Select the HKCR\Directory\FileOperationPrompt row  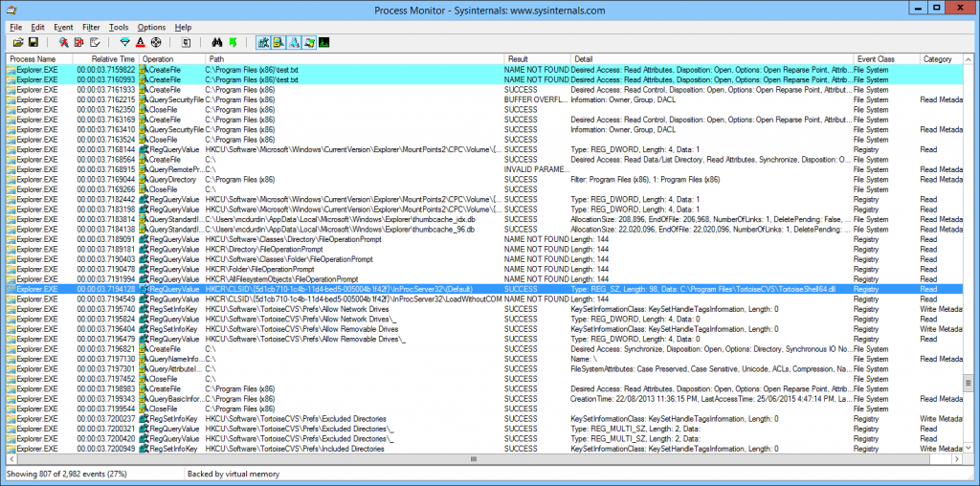[x=485, y=250]
